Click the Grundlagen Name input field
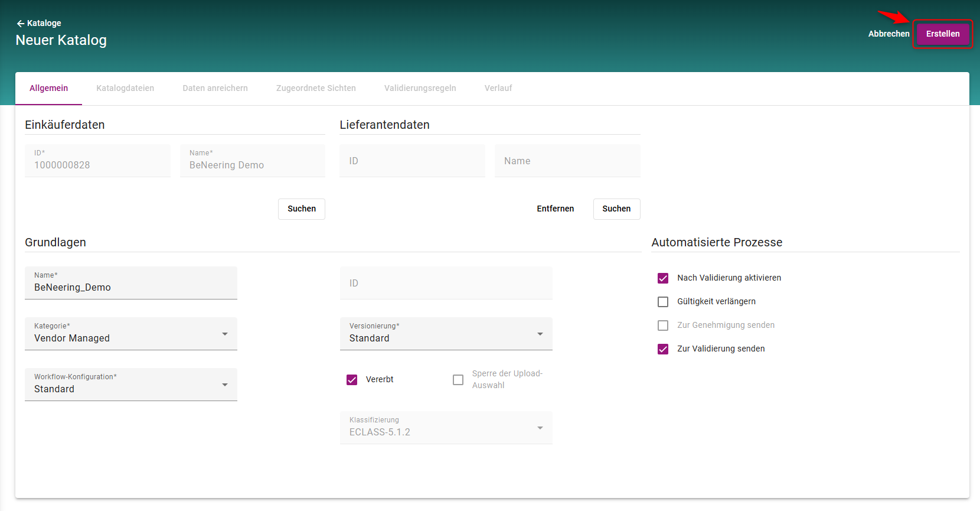 pos(130,287)
